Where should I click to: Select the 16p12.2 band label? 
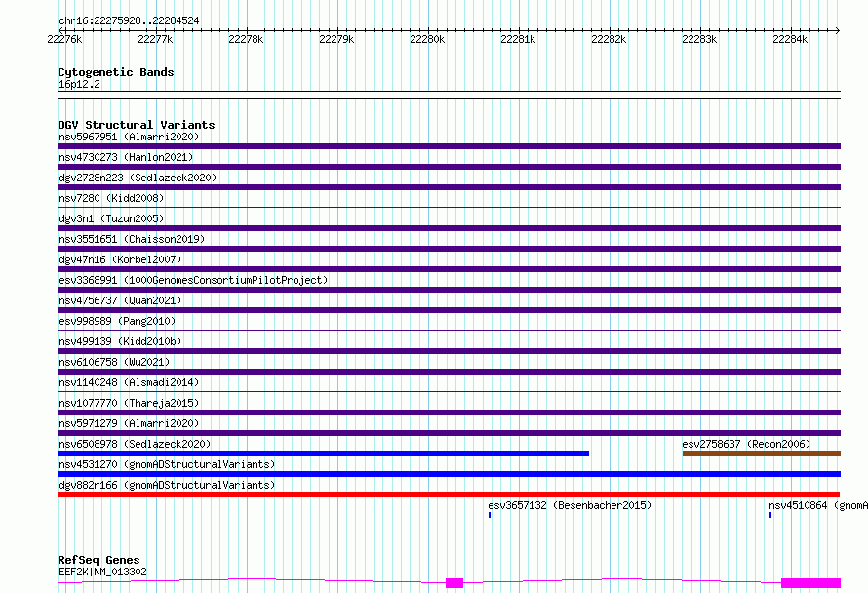click(x=79, y=84)
